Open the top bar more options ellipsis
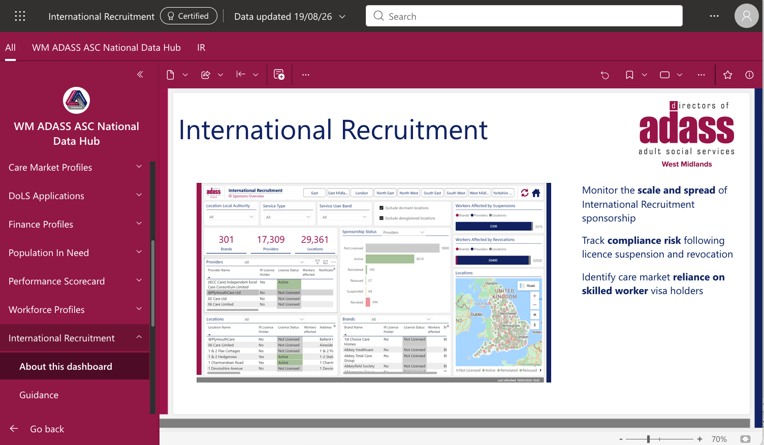This screenshot has width=764, height=445. pyautogui.click(x=714, y=16)
